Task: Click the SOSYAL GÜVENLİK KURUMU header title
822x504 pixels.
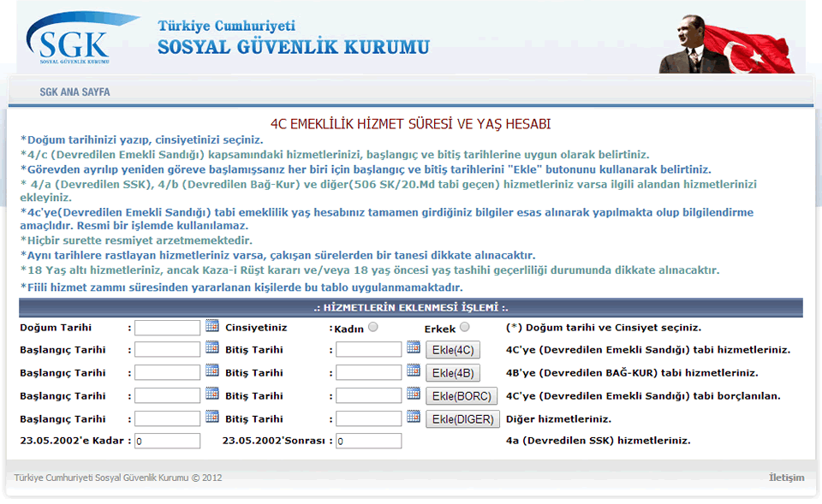Action: tap(294, 47)
